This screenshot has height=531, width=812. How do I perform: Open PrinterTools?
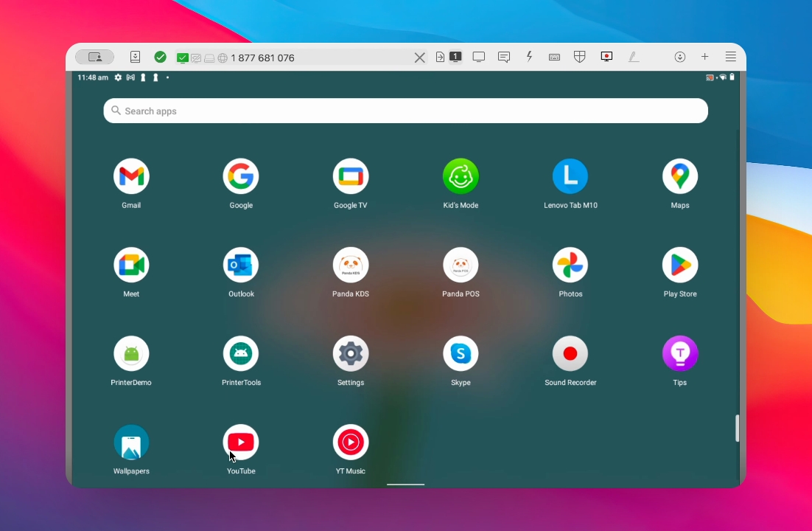241,354
